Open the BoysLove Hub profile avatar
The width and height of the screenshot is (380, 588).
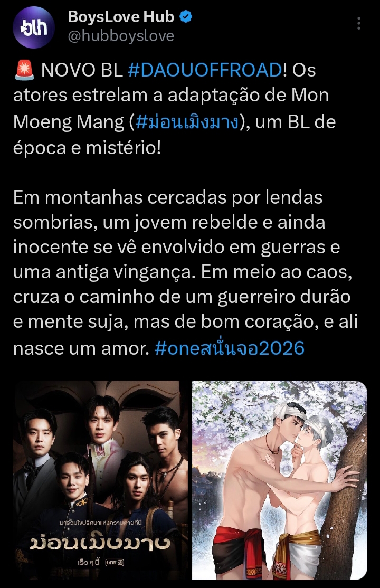pos(34,27)
